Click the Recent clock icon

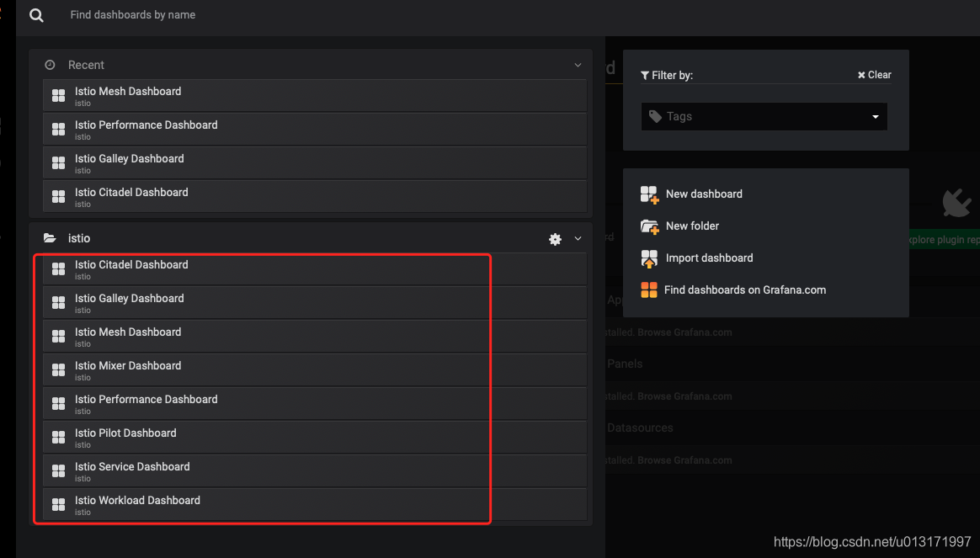click(x=50, y=65)
